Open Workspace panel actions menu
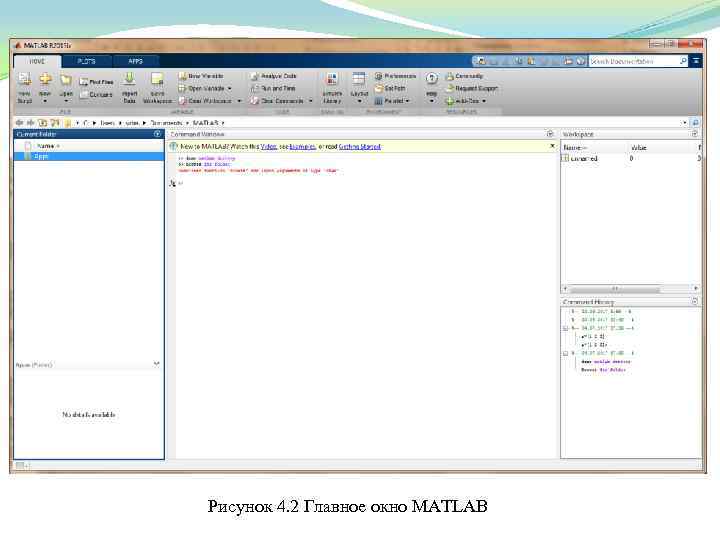The width and height of the screenshot is (720, 540). point(695,134)
